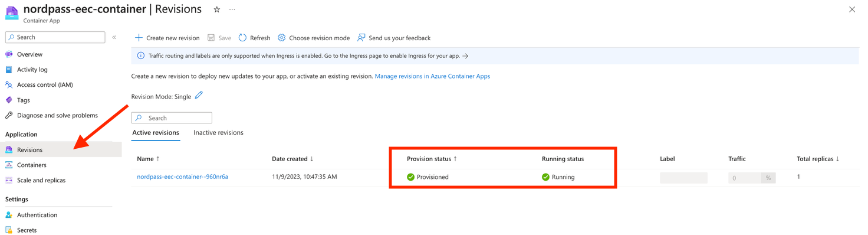Sort by Total replicas column
868x235 pixels.
[818, 159]
